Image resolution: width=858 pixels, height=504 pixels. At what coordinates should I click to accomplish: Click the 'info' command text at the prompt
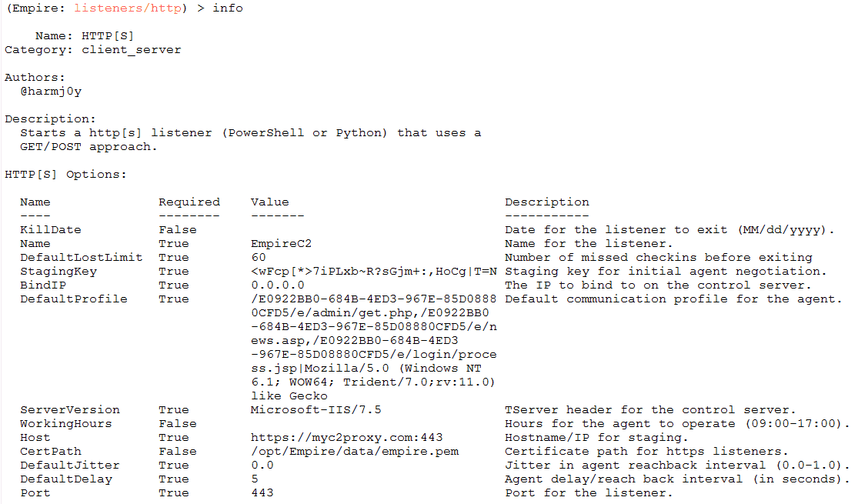click(x=228, y=8)
